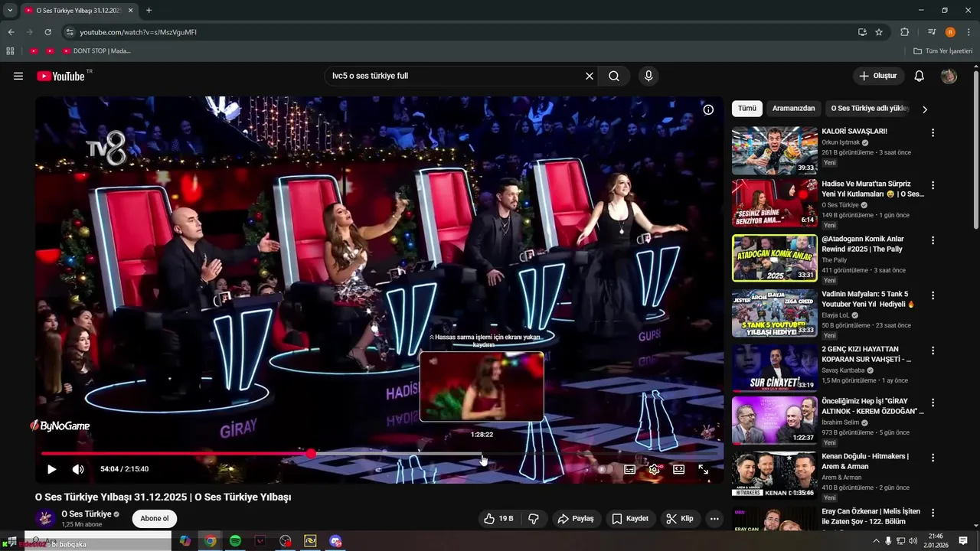Show next filter chips with arrow
The height and width of the screenshot is (551, 980).
click(924, 109)
